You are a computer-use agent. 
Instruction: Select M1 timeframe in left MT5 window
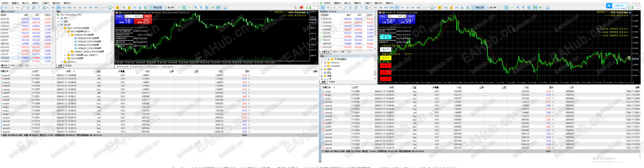(53, 7)
